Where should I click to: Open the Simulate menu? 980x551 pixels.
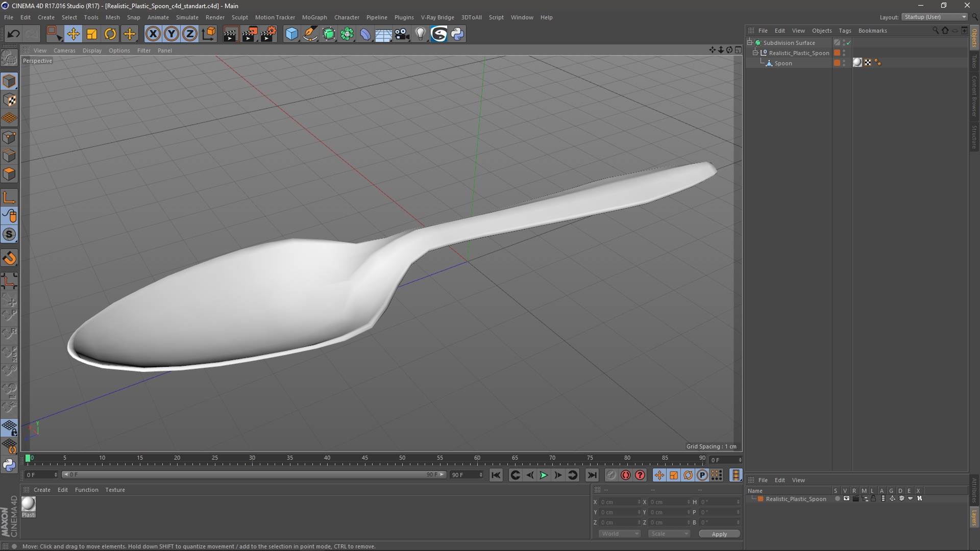[x=187, y=17]
